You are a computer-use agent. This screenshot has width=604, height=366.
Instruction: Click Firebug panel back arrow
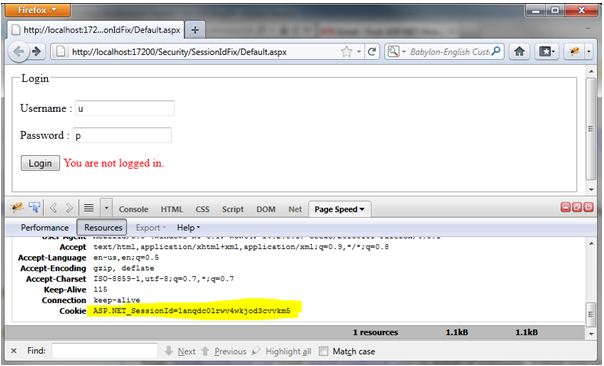53,208
